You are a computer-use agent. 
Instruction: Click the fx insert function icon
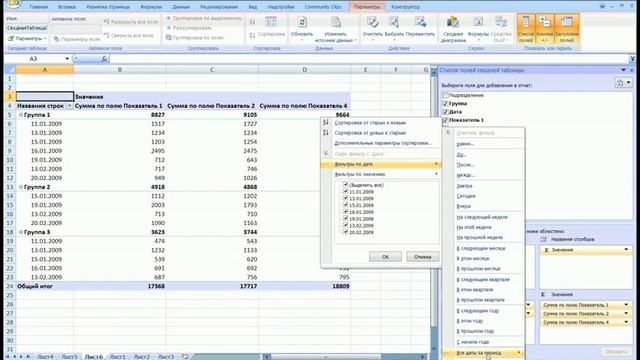[104, 59]
